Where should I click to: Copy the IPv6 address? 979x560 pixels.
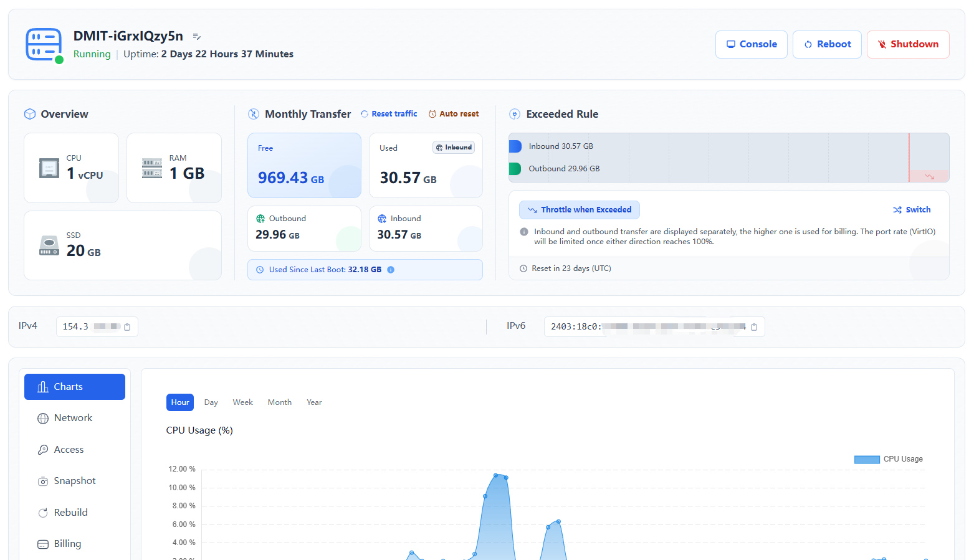[x=754, y=327]
